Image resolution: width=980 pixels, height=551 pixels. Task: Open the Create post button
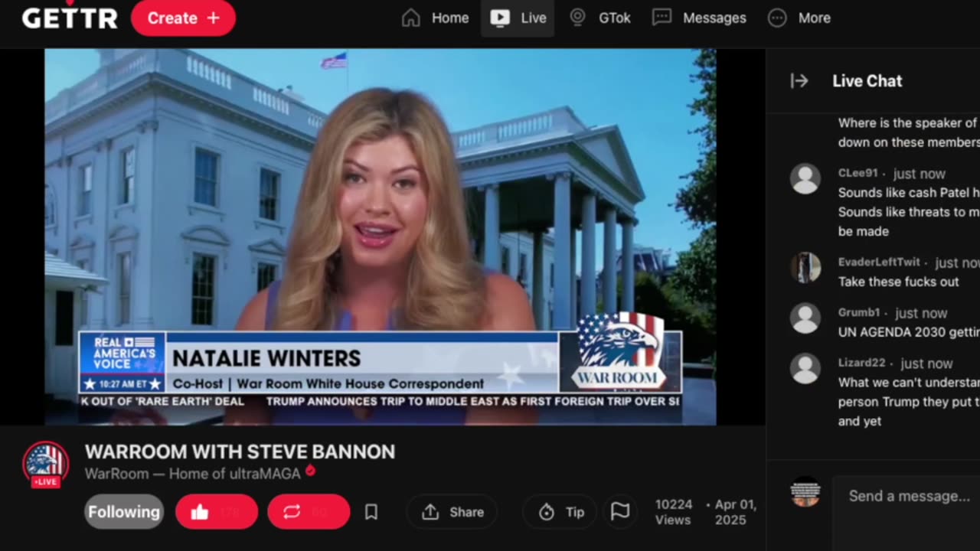183,18
